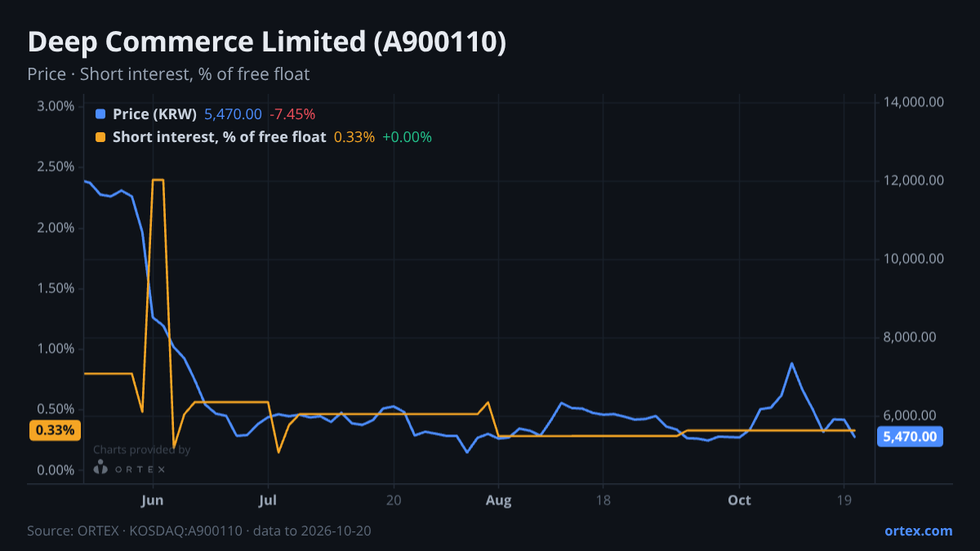Click the 0.00% left axis label
The image size is (980, 551).
(x=56, y=470)
